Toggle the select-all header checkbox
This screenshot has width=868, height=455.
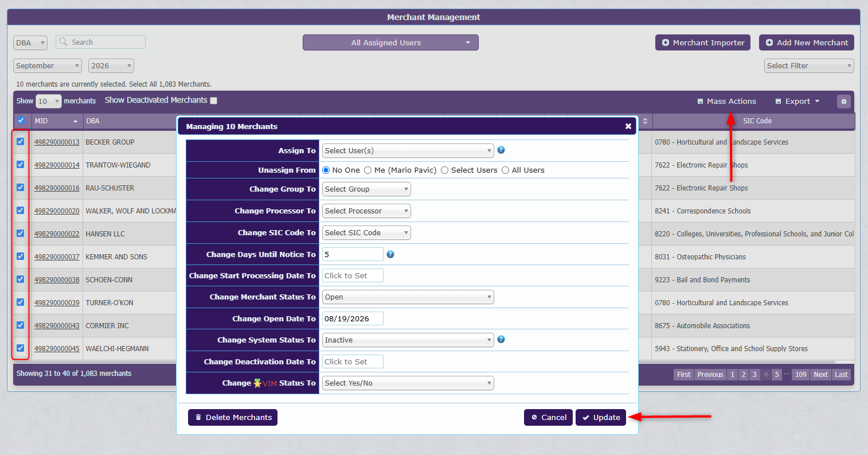[21, 120]
